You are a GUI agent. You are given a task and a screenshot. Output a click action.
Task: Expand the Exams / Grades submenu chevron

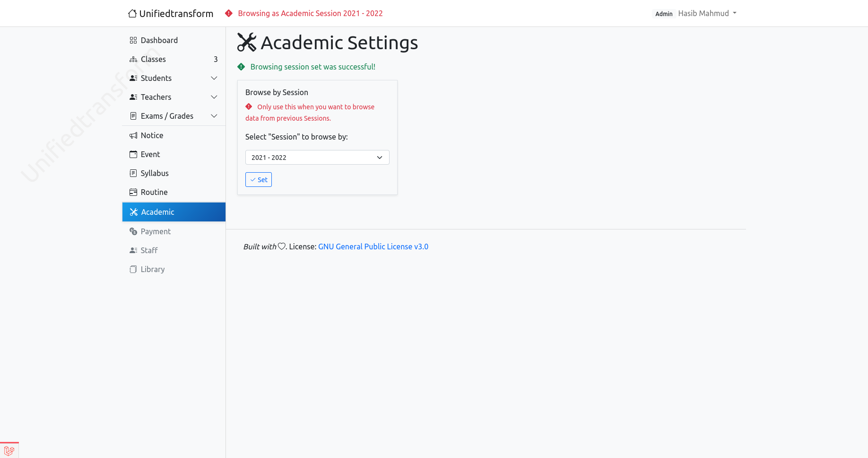pos(214,116)
